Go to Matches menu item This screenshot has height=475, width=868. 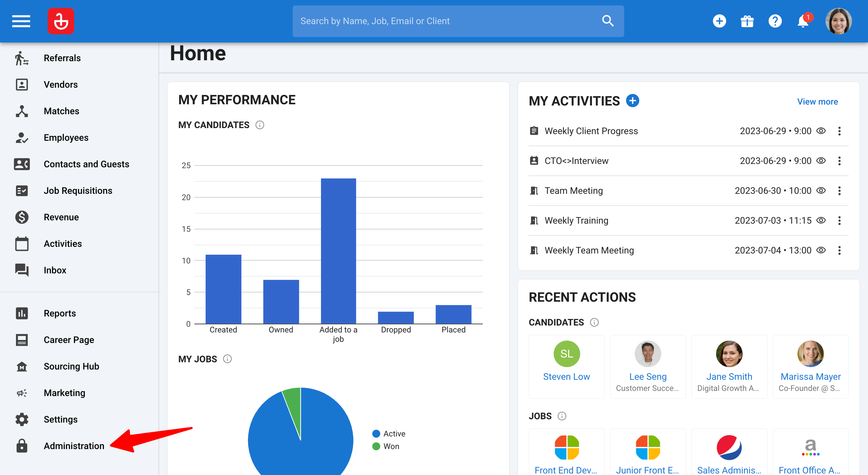pyautogui.click(x=61, y=111)
